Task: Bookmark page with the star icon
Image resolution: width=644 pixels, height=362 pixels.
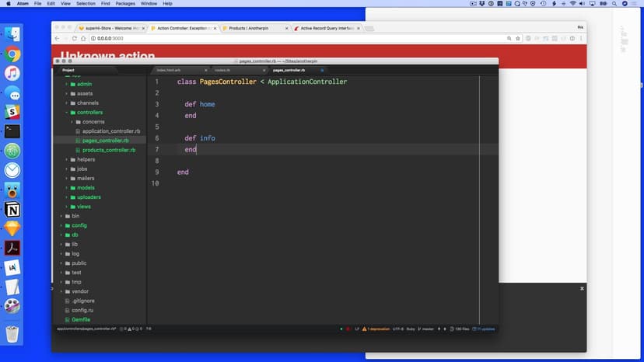Action: pos(517,38)
